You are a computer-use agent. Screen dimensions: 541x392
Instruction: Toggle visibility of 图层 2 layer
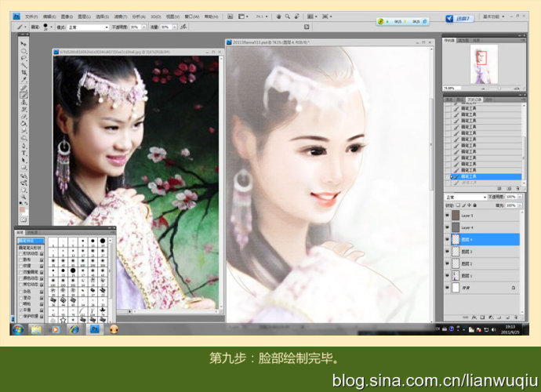click(x=448, y=263)
